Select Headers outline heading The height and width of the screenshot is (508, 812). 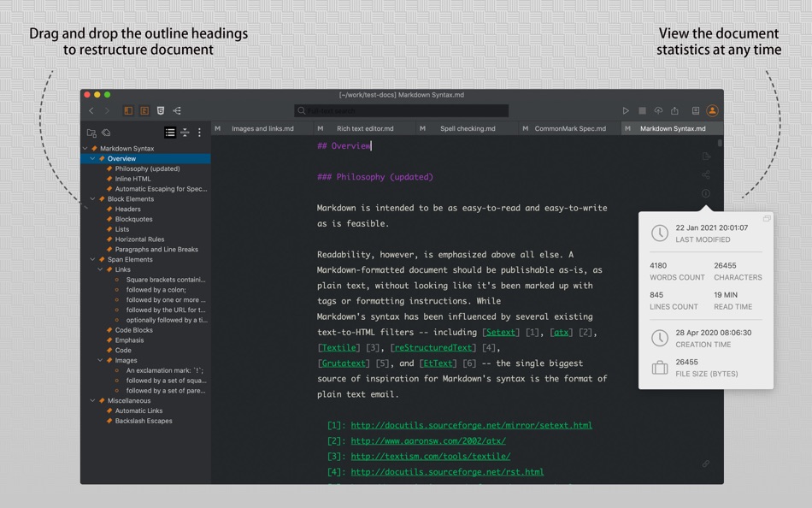click(128, 209)
